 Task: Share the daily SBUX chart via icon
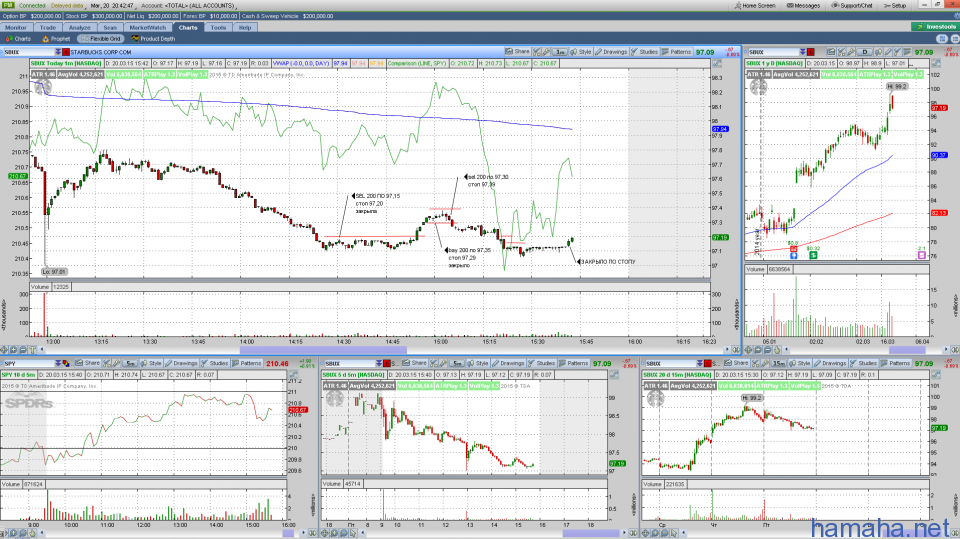(x=831, y=52)
